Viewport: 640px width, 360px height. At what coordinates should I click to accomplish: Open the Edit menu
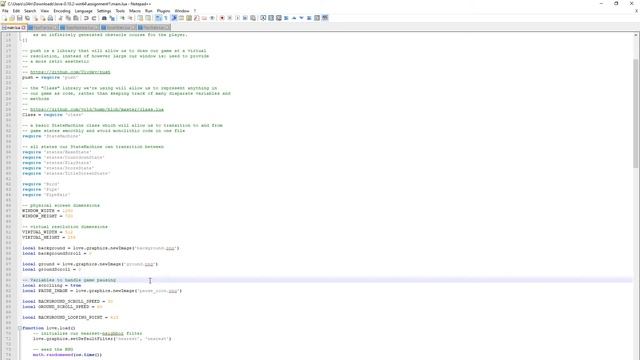[16, 11]
